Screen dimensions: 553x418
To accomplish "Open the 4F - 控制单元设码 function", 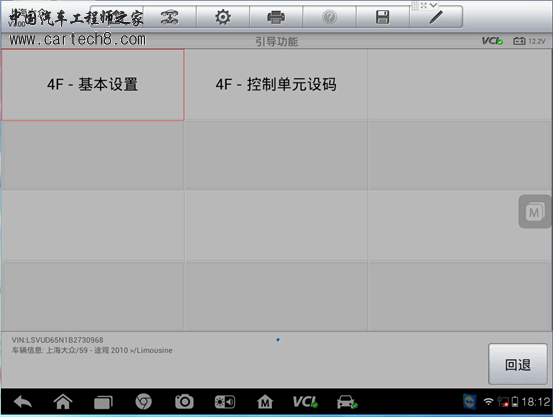I will tap(276, 85).
